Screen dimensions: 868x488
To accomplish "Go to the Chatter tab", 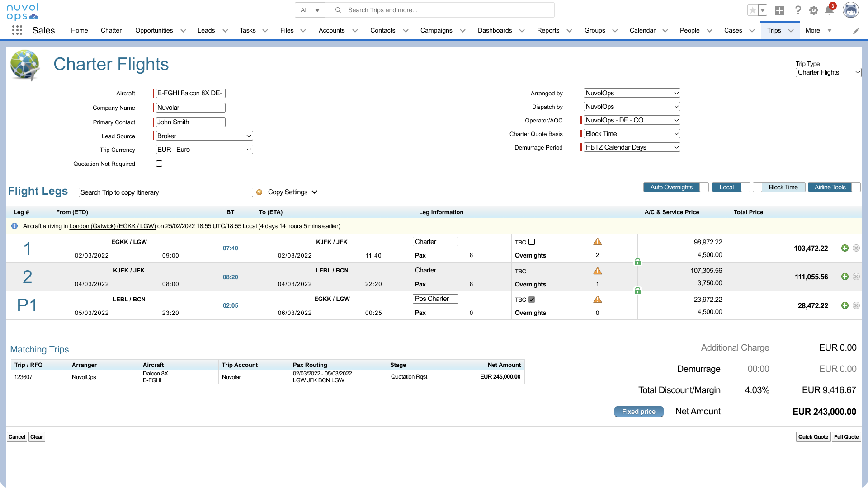I will [111, 30].
